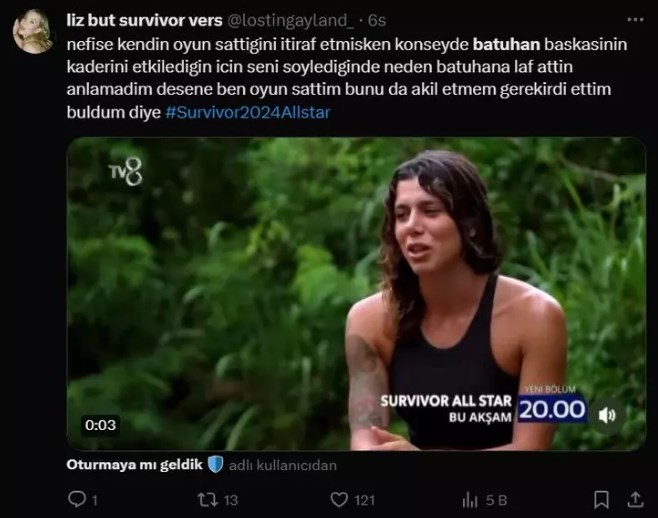This screenshot has width=658, height=518.
Task: Click the 0:03 video duration badge
Action: (x=100, y=425)
